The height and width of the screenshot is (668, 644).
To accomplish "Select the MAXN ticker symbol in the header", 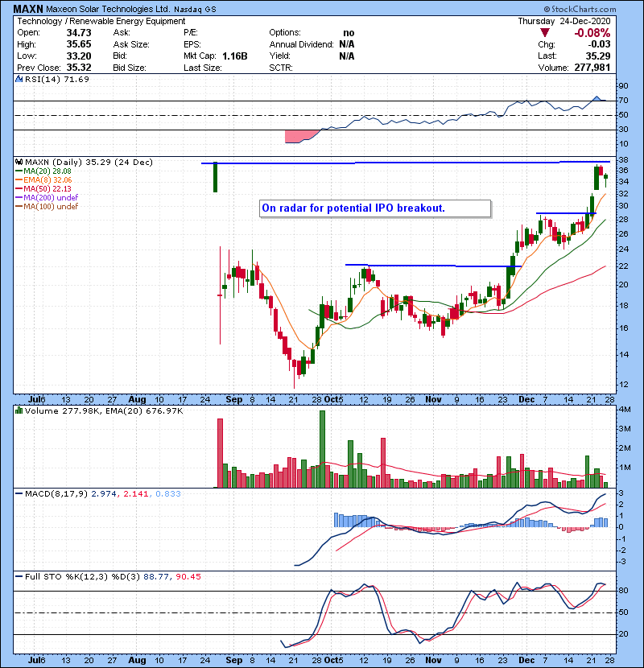I will [x=27, y=9].
